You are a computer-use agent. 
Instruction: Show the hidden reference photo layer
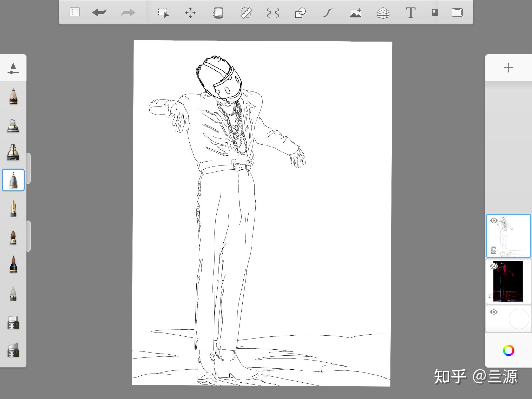[x=494, y=266]
